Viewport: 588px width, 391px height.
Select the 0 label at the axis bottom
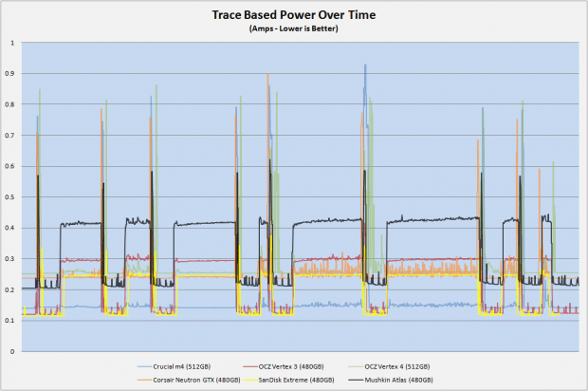tap(12, 351)
